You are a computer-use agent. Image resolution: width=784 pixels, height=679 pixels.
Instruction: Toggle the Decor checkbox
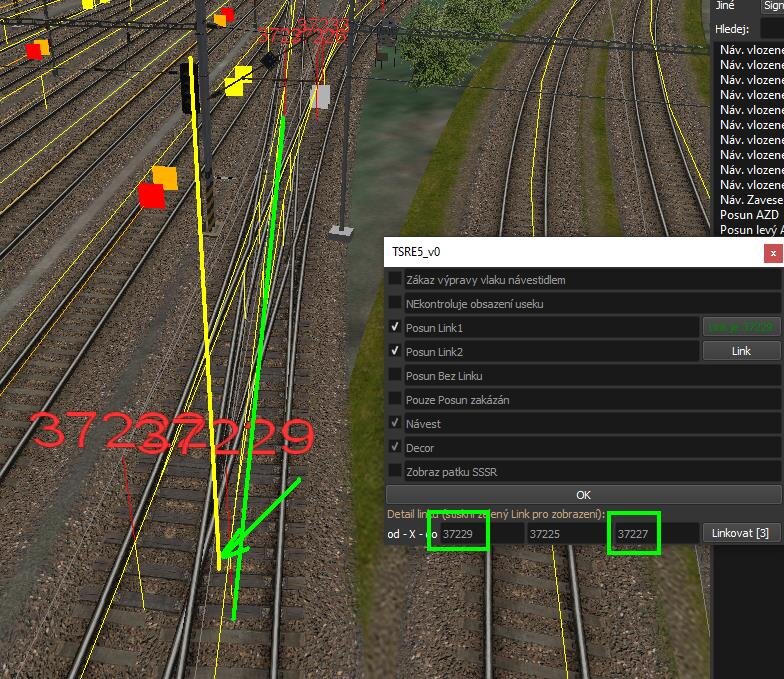click(x=396, y=447)
